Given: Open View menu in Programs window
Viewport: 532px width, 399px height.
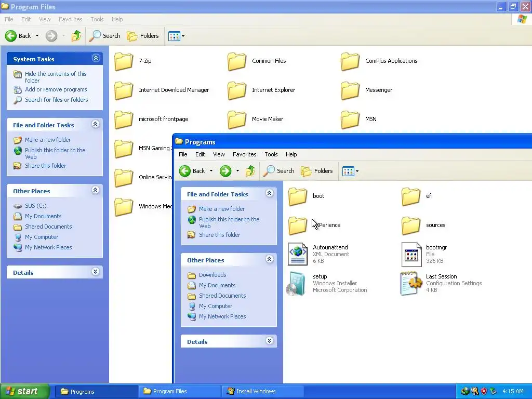Looking at the screenshot, I should [x=219, y=154].
